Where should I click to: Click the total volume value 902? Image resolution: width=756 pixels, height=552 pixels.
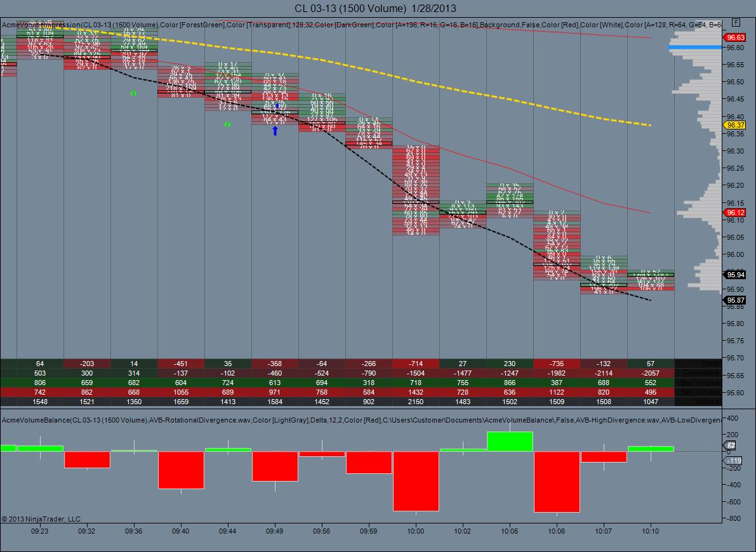pyautogui.click(x=369, y=402)
